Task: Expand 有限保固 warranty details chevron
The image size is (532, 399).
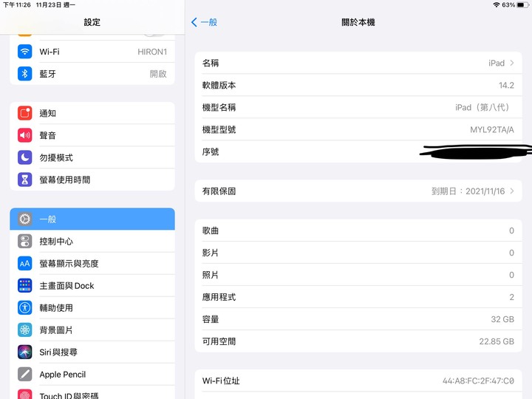Action: [x=512, y=191]
